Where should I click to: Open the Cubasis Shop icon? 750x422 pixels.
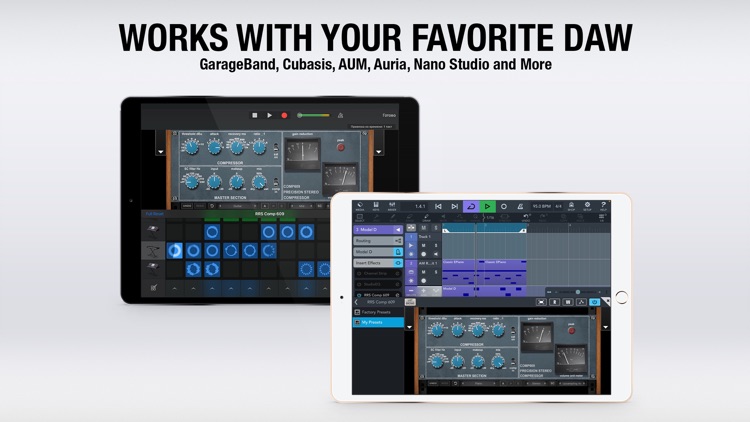(571, 206)
